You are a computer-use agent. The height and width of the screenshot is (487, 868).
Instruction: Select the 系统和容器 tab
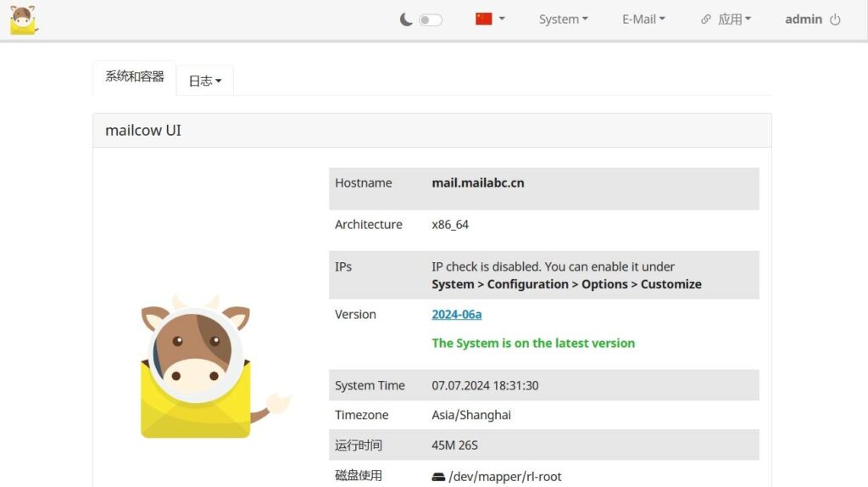pos(135,77)
